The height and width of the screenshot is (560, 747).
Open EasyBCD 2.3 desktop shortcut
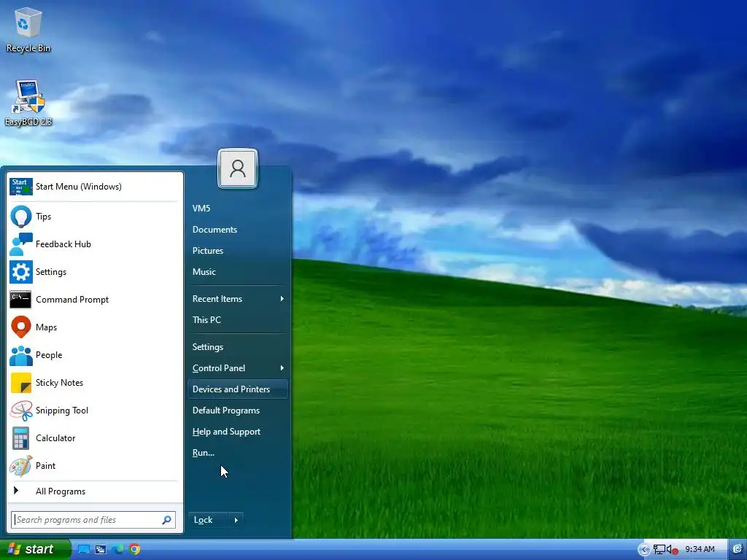point(28,104)
